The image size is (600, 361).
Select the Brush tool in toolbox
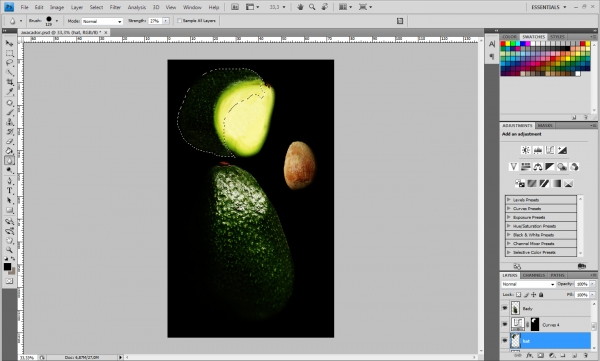click(9, 113)
